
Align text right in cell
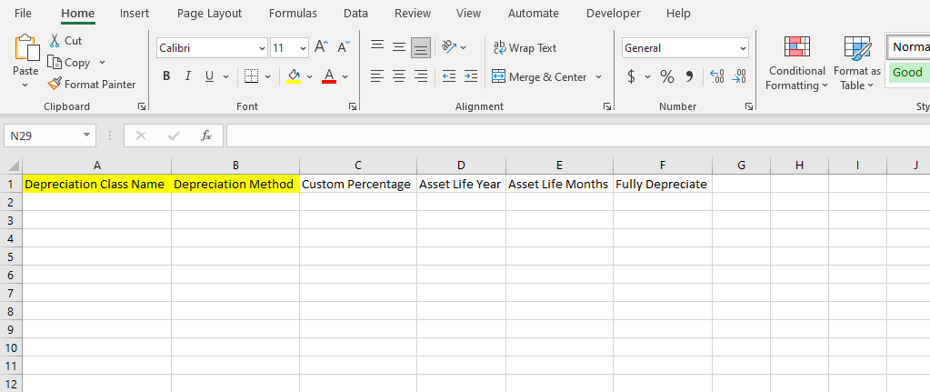click(421, 77)
